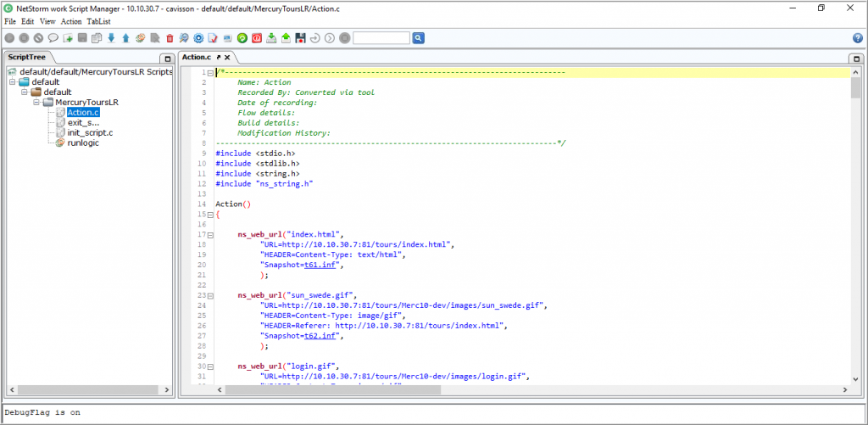
Task: Collapse the login.gif fold at line 30
Action: [x=210, y=366]
